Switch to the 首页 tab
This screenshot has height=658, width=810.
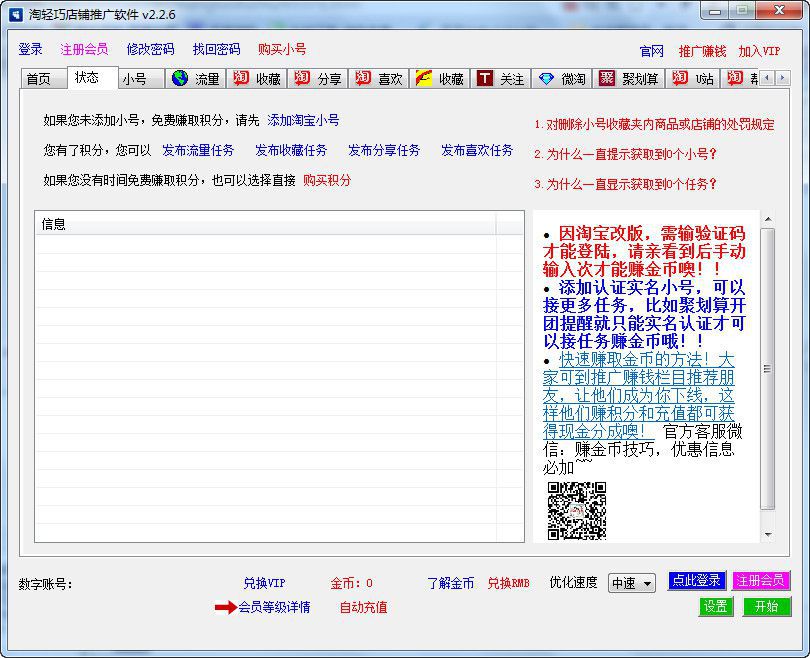tap(42, 78)
